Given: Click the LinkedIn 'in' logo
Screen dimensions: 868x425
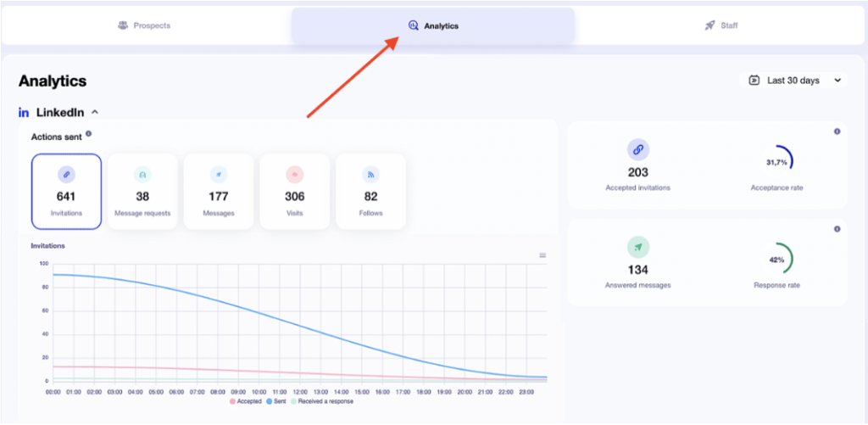Looking at the screenshot, I should pos(24,113).
